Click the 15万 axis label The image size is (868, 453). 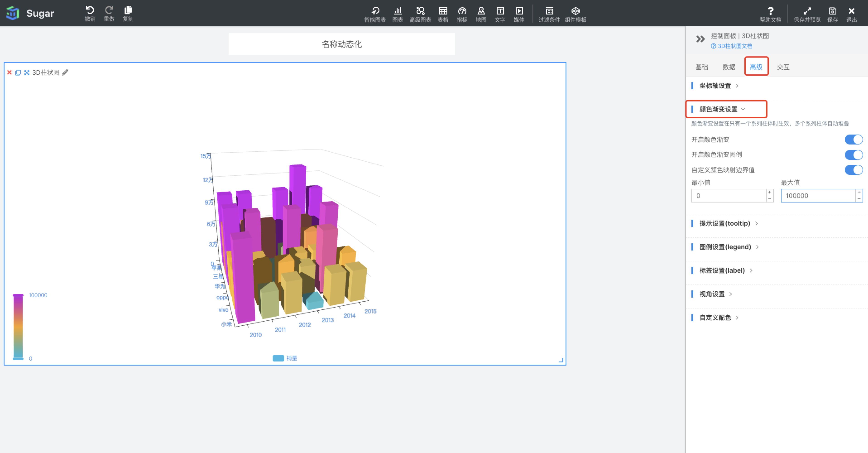coord(206,156)
